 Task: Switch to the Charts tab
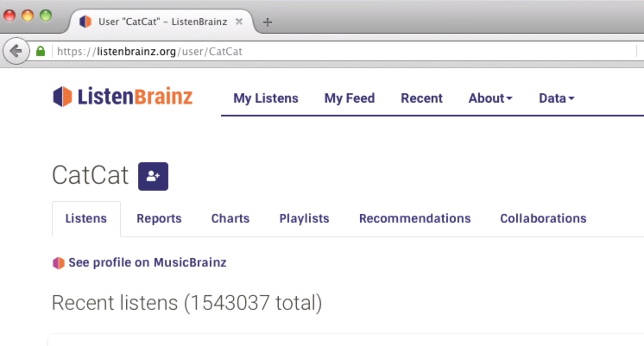click(x=230, y=219)
